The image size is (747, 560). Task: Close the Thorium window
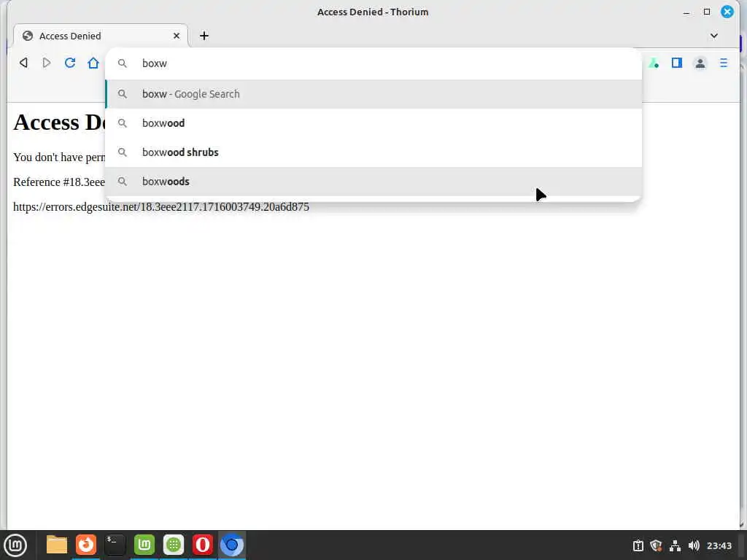click(x=727, y=12)
